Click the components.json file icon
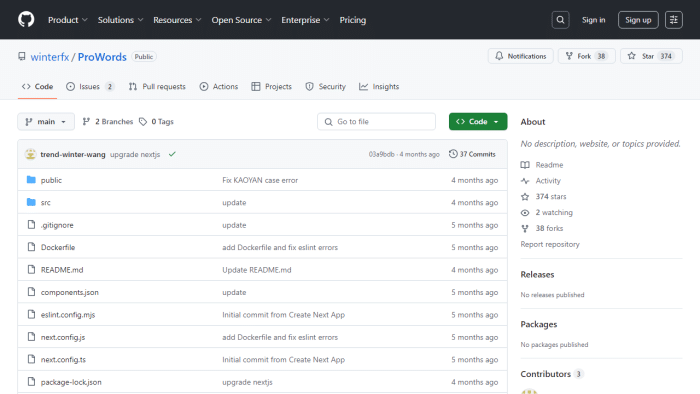The width and height of the screenshot is (700, 394). (31, 292)
